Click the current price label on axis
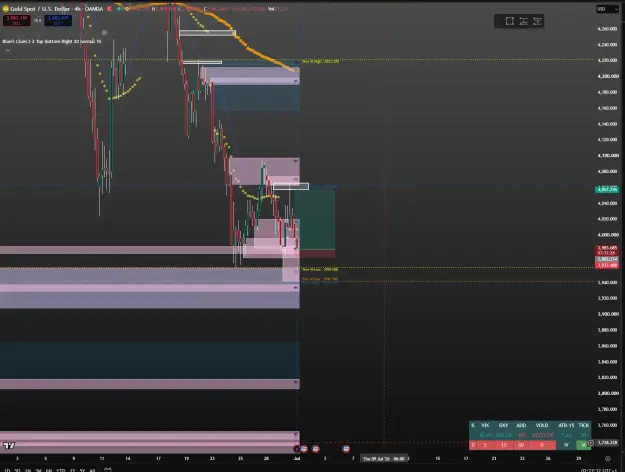 [x=607, y=250]
